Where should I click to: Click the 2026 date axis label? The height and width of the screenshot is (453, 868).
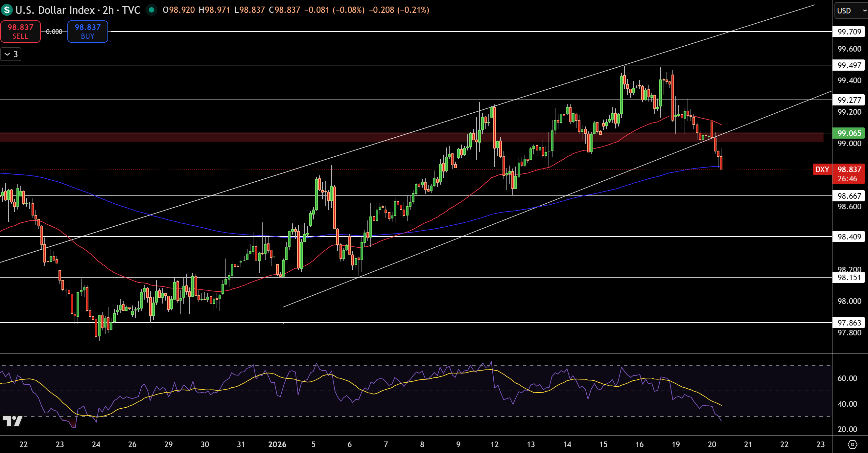point(277,444)
